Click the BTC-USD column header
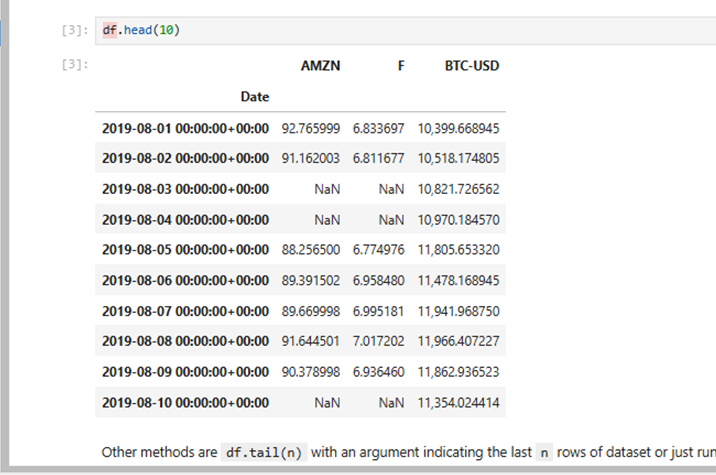 point(472,66)
